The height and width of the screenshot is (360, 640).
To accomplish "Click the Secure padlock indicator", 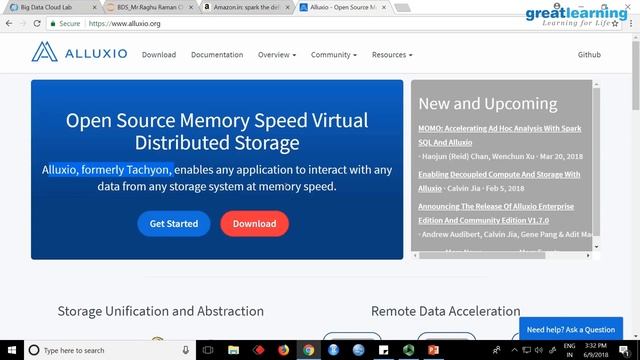I will [65, 24].
